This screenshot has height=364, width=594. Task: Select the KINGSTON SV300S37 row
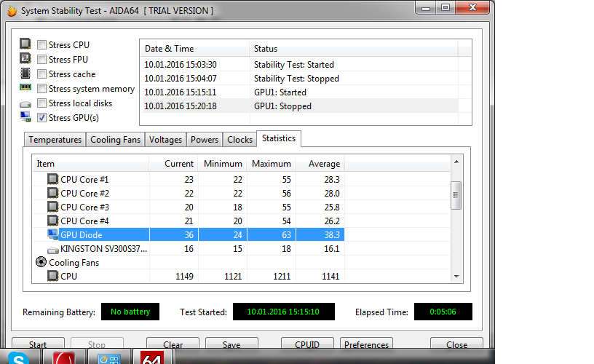[189, 248]
